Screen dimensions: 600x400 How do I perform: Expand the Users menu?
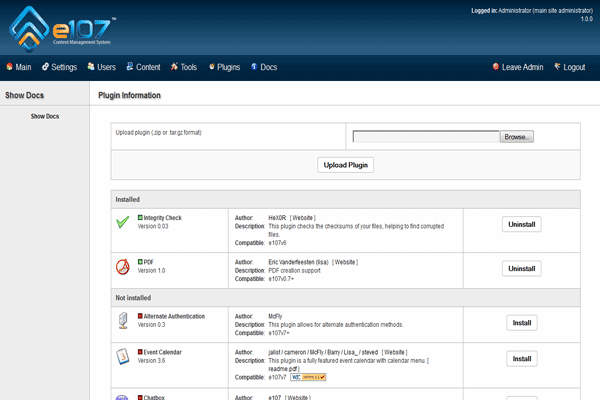(x=102, y=67)
